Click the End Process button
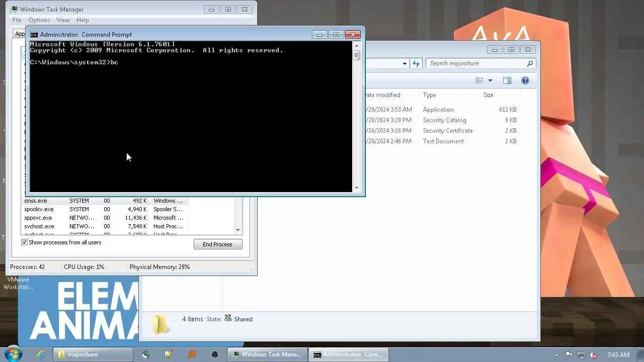644x362 pixels. [218, 244]
